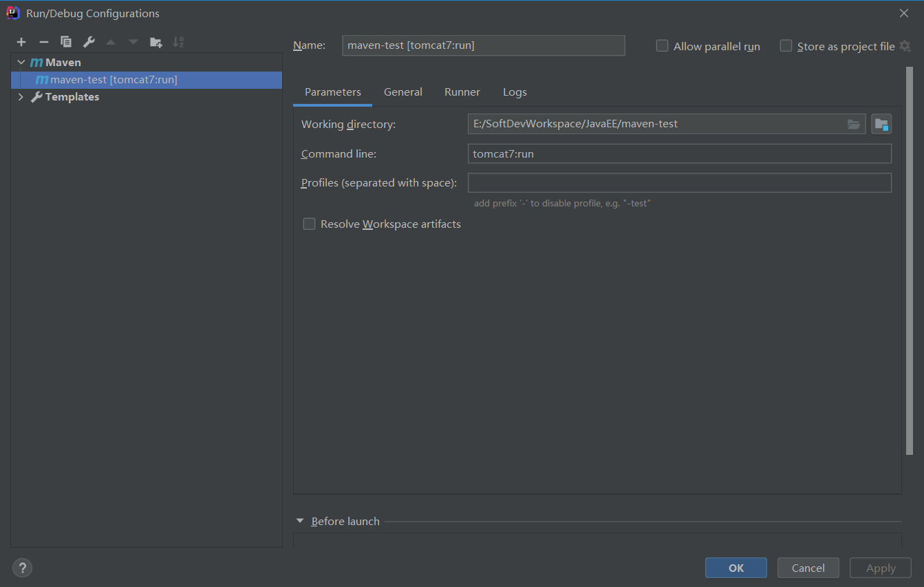
Task: Browse for working directory folder
Action: (x=854, y=125)
